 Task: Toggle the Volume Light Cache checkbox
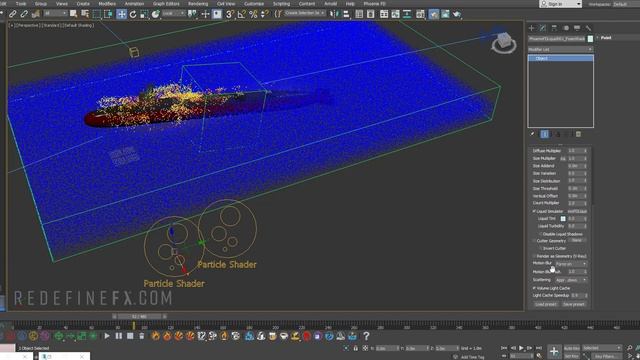[x=534, y=288]
